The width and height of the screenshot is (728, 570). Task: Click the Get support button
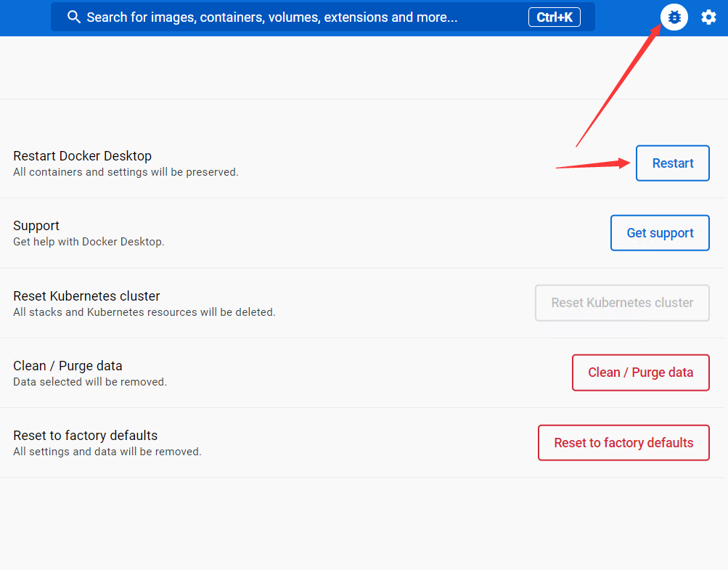click(x=660, y=233)
